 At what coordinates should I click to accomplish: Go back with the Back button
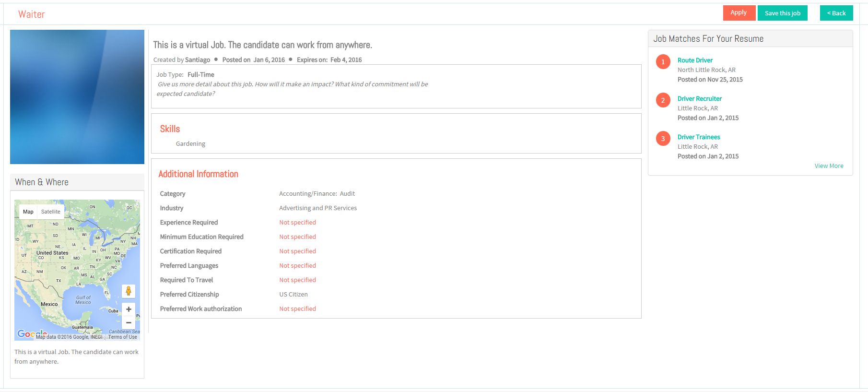[x=836, y=13]
